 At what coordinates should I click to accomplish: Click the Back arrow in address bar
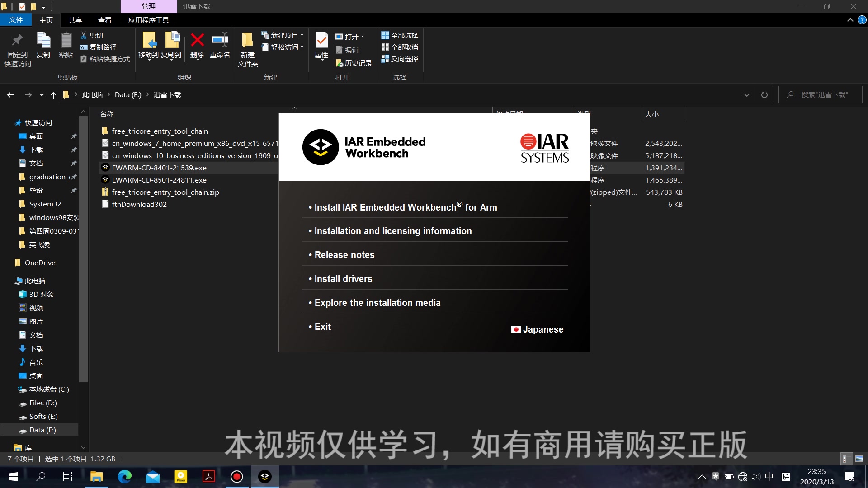point(10,95)
